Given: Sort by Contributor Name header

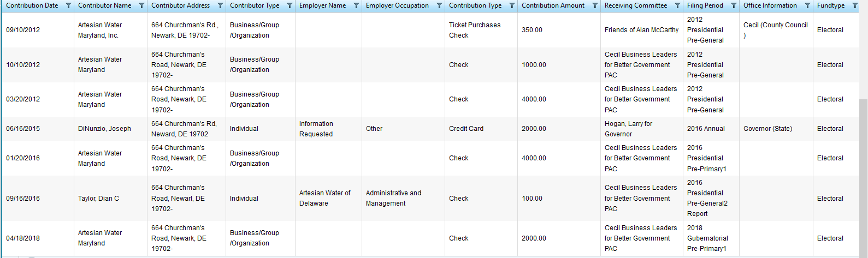Looking at the screenshot, I should 104,5.
